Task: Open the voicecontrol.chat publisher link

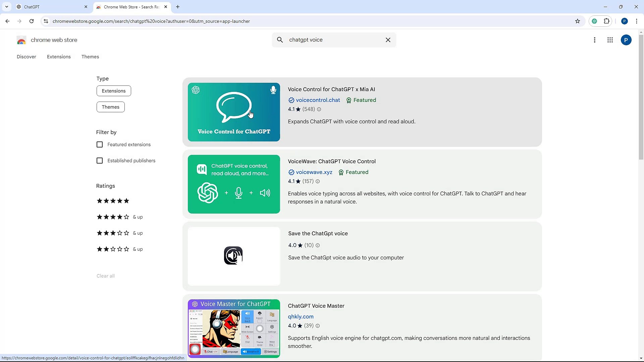Action: [x=318, y=100]
